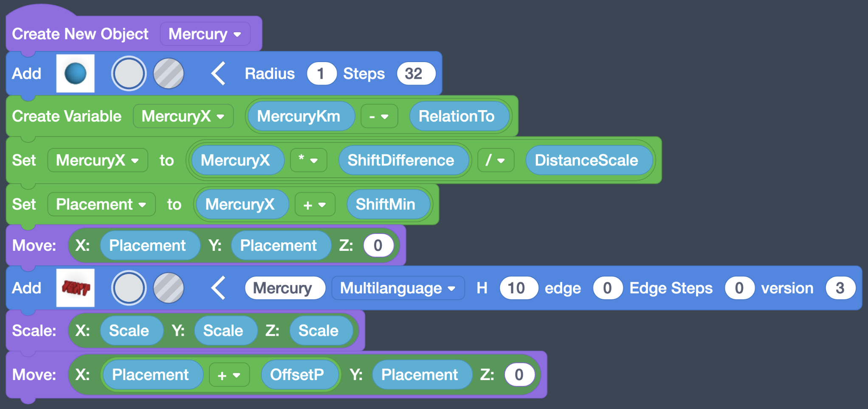868x409 pixels.
Task: Click the MercuryKm variable pill
Action: (x=300, y=116)
